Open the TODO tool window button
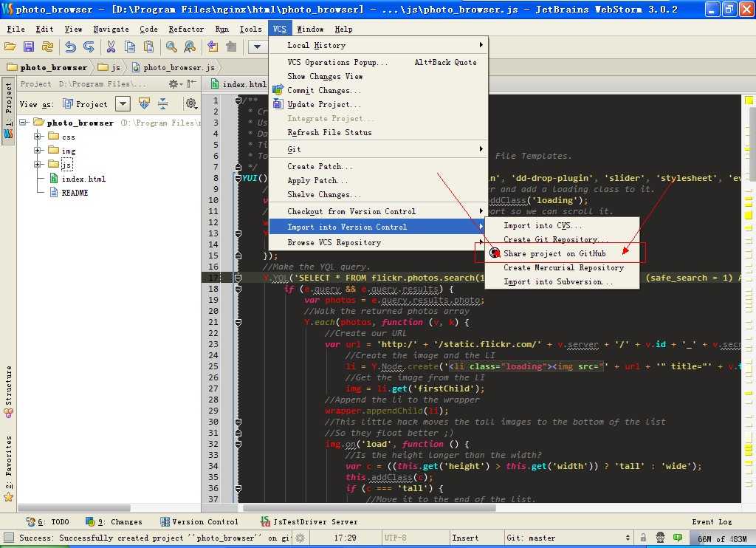756x548 pixels. coord(48,521)
